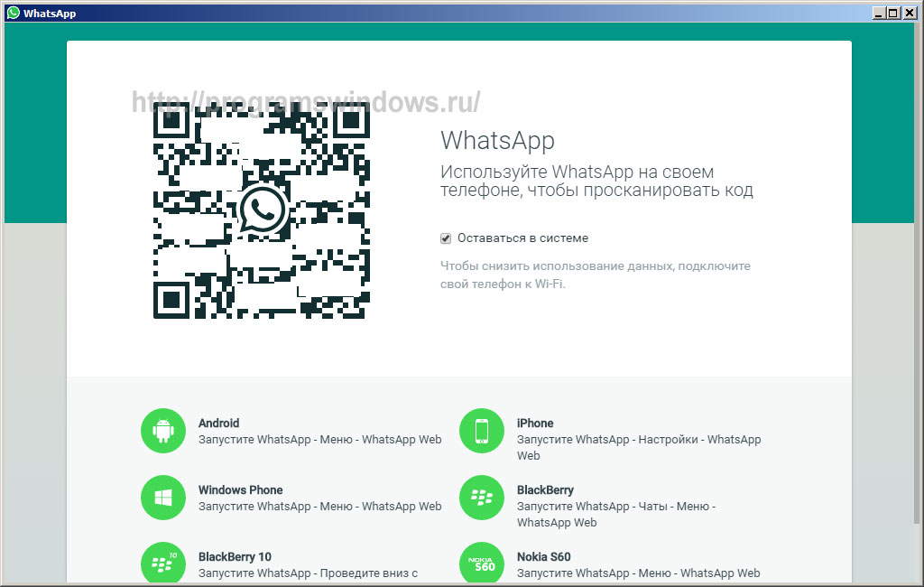Viewport: 924px width, 587px height.
Task: Click Nokia S60 instruction text line
Action: coord(638,573)
